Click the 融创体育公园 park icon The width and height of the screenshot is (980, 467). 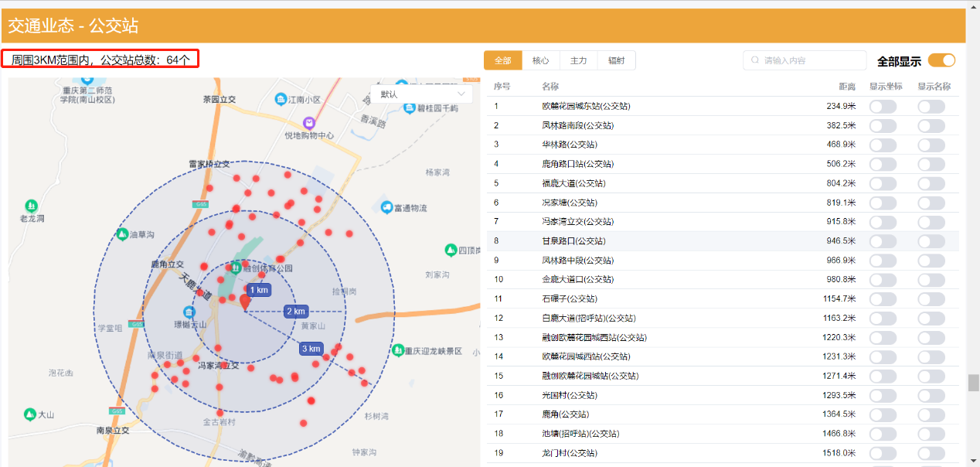click(236, 268)
